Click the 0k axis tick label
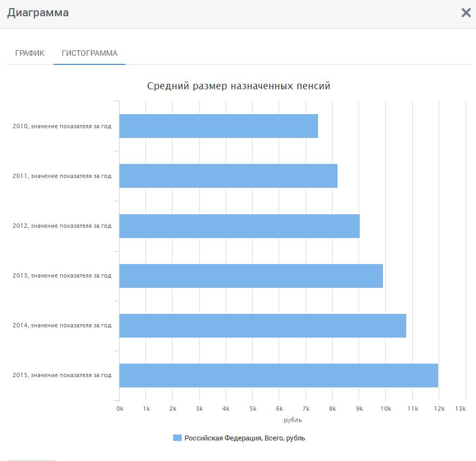This screenshot has height=461, width=476. coord(120,409)
